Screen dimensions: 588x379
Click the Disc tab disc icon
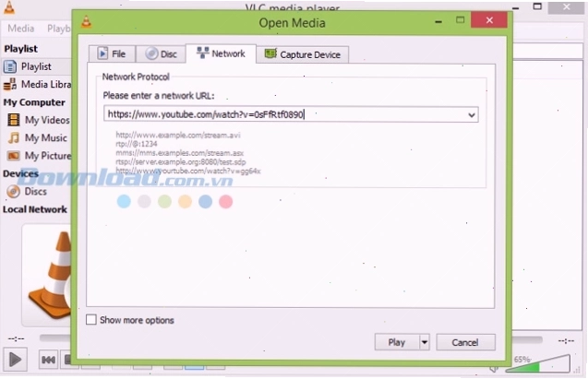151,53
